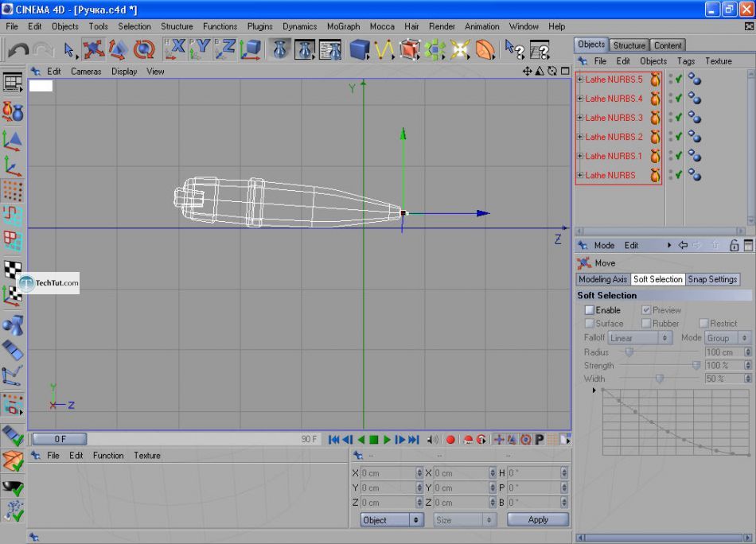Toggle Z axis lock
756x544 pixels.
pyautogui.click(x=225, y=49)
